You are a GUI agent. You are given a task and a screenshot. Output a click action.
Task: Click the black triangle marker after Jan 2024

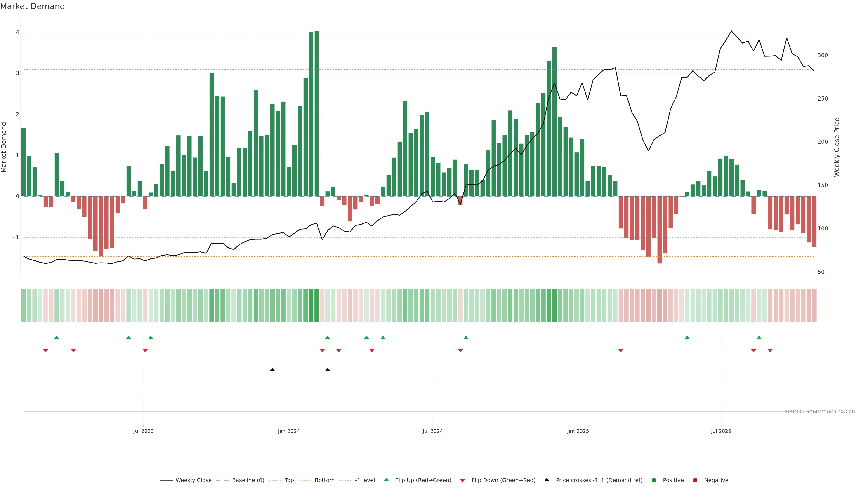click(328, 370)
